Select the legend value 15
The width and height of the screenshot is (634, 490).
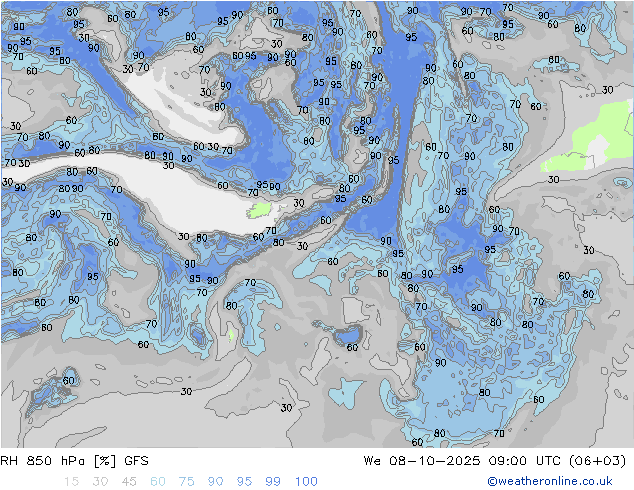pyautogui.click(x=71, y=482)
